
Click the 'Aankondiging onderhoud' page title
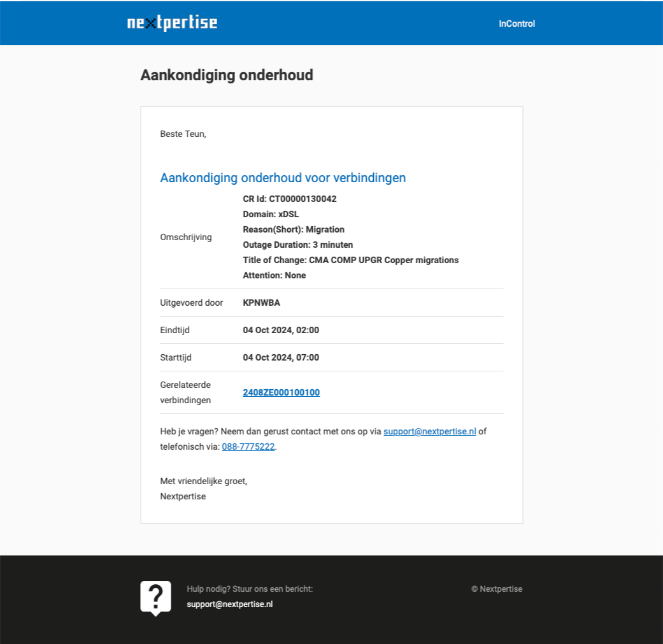pos(227,75)
